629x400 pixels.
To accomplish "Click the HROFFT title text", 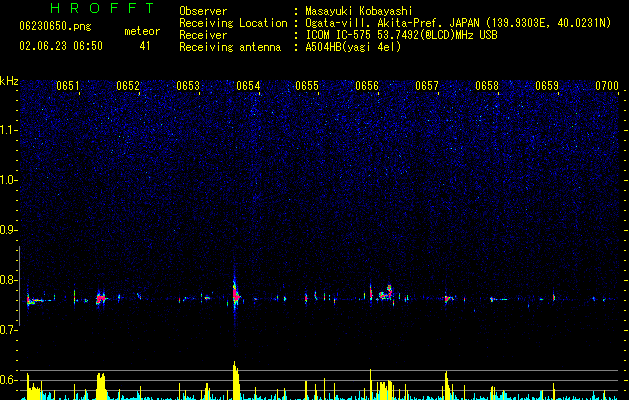I will tap(103, 8).
